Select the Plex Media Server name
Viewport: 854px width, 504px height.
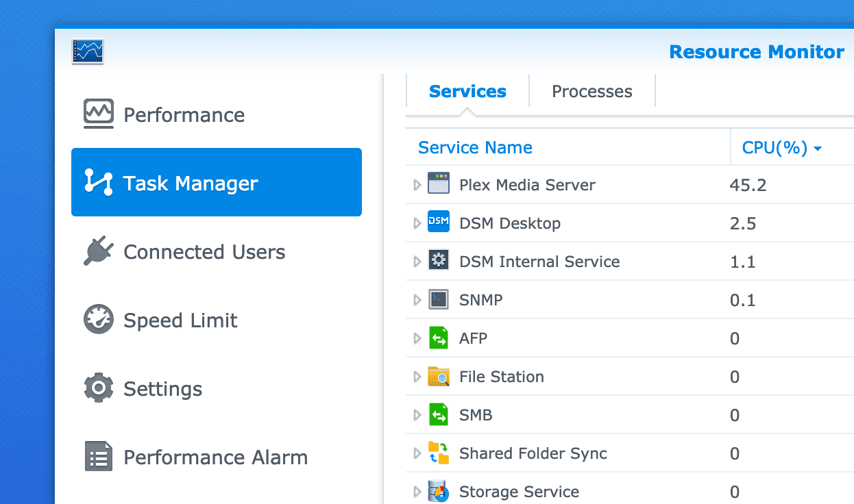(527, 185)
